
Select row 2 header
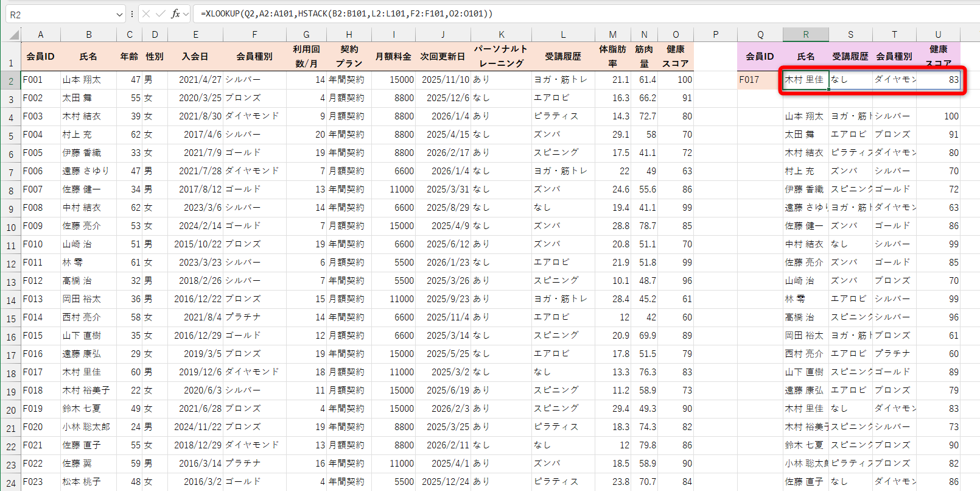point(11,80)
